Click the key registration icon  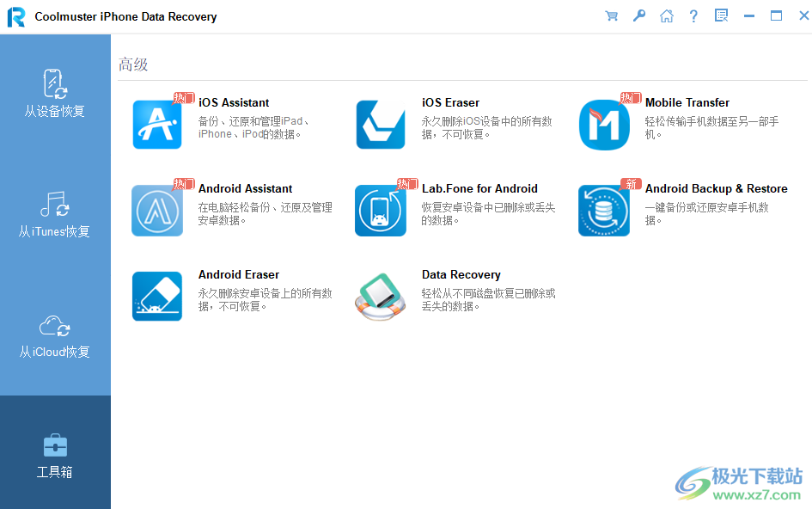click(x=639, y=16)
